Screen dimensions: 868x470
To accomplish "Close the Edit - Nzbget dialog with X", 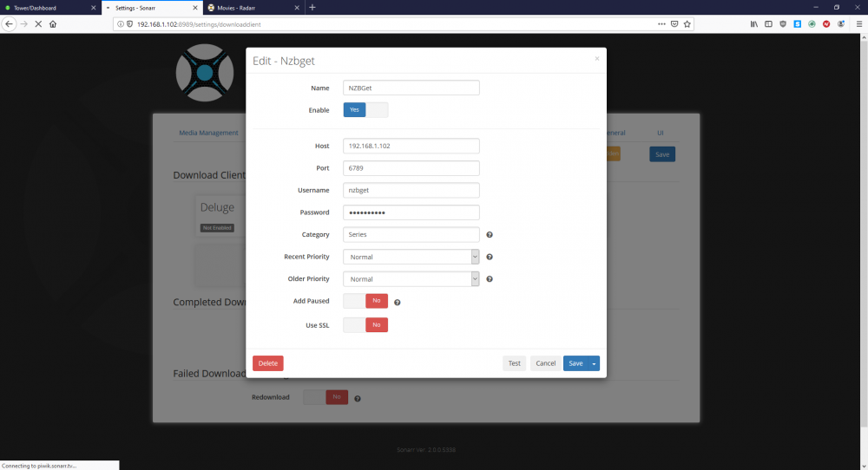I will 597,59.
